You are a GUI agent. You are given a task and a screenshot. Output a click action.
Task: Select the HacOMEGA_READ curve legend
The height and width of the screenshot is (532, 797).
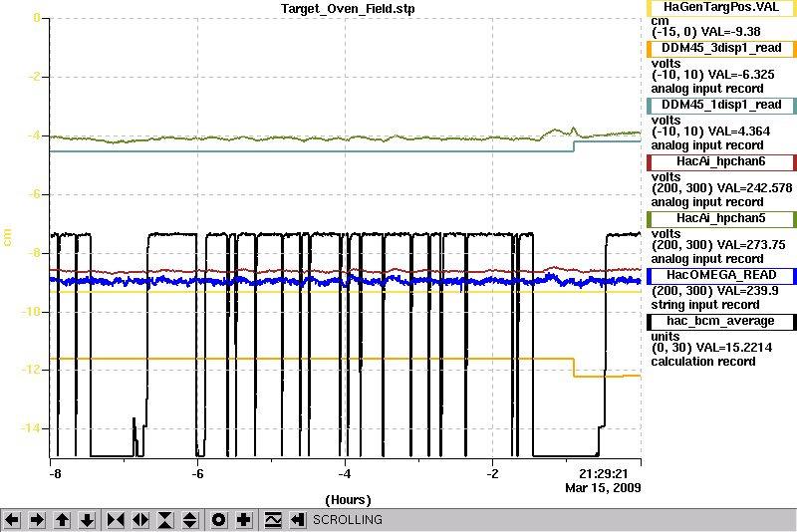click(721, 276)
